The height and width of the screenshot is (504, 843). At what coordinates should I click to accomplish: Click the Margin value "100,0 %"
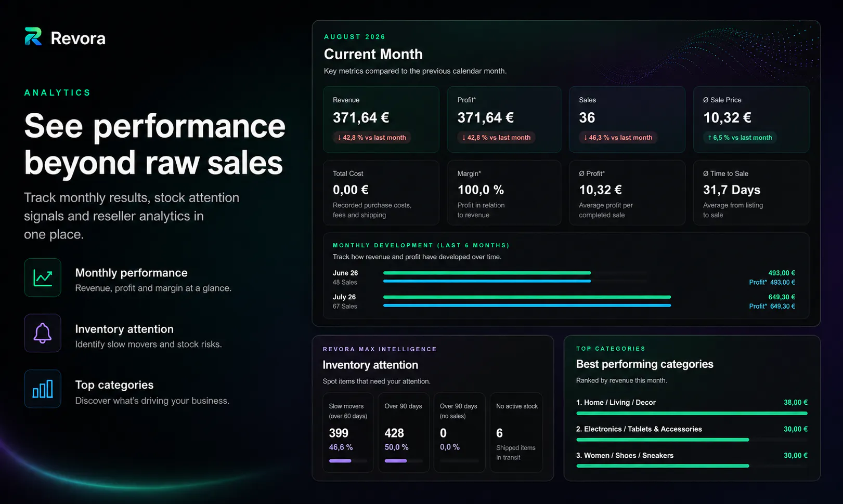pyautogui.click(x=481, y=190)
